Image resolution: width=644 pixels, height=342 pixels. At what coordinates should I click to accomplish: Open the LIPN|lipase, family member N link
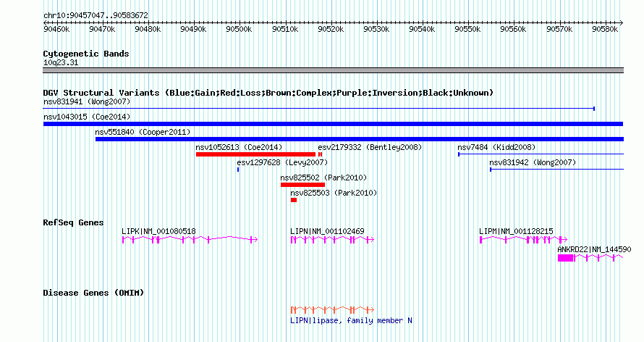[351, 320]
